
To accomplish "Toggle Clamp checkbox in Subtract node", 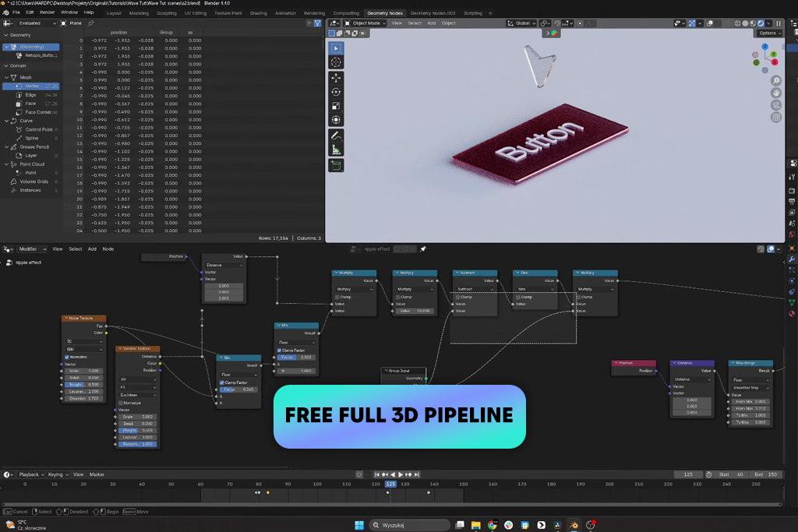I will (x=457, y=297).
